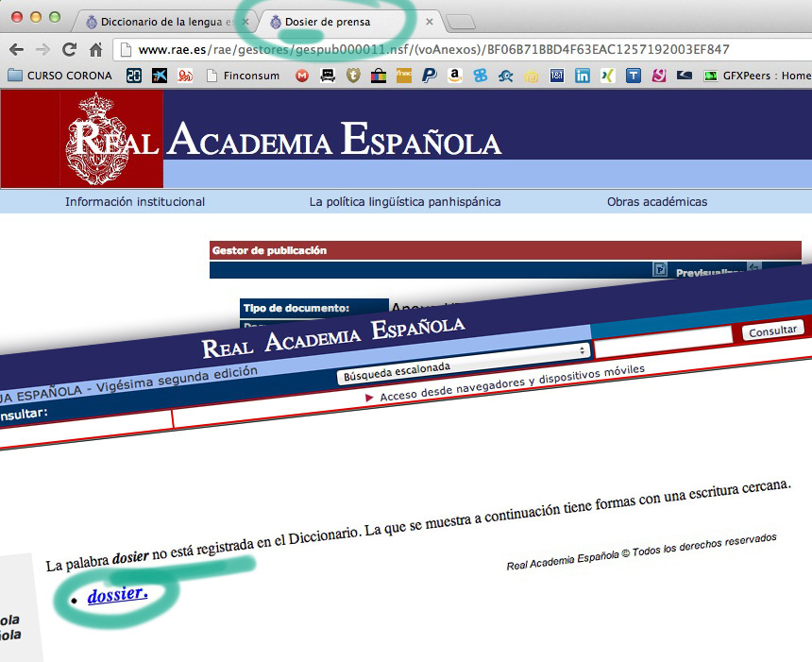Viewport: 812px width, 662px height.
Task: Open the Fnac bookmark icon
Action: tap(403, 76)
